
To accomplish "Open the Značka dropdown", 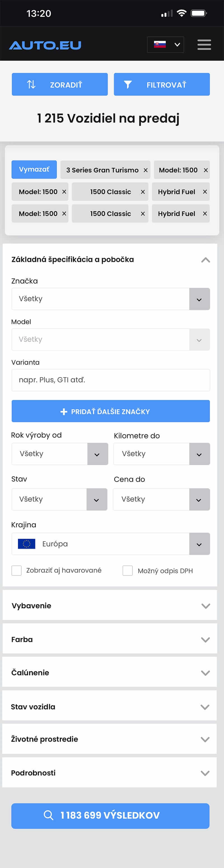I will click(111, 299).
